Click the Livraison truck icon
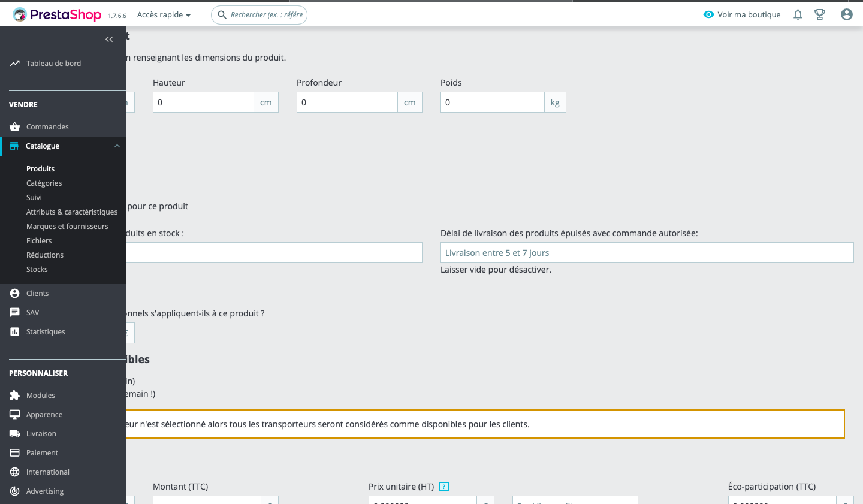Screen dimensions: 863x504 [x=15, y=433]
